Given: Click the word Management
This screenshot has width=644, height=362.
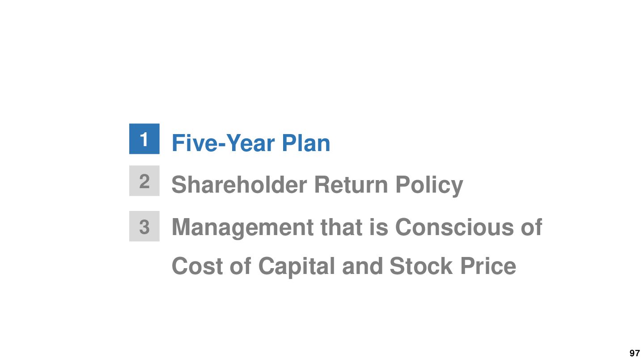Looking at the screenshot, I should point(243,228).
